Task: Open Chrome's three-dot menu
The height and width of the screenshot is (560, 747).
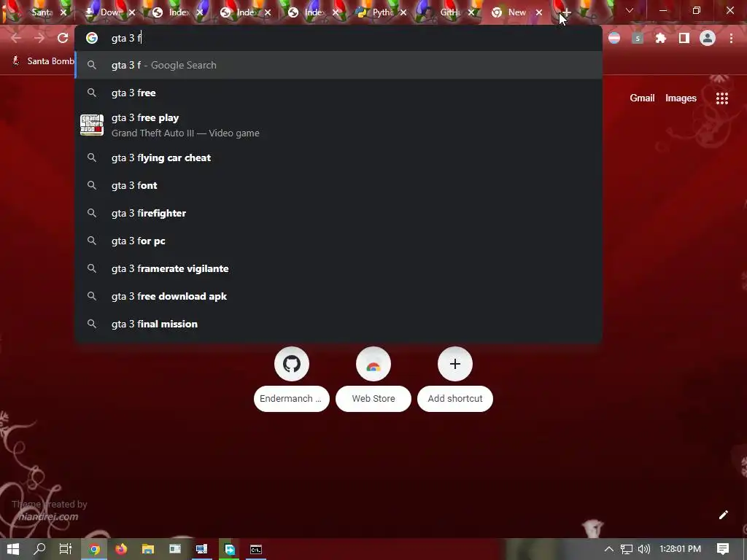Action: [731, 38]
